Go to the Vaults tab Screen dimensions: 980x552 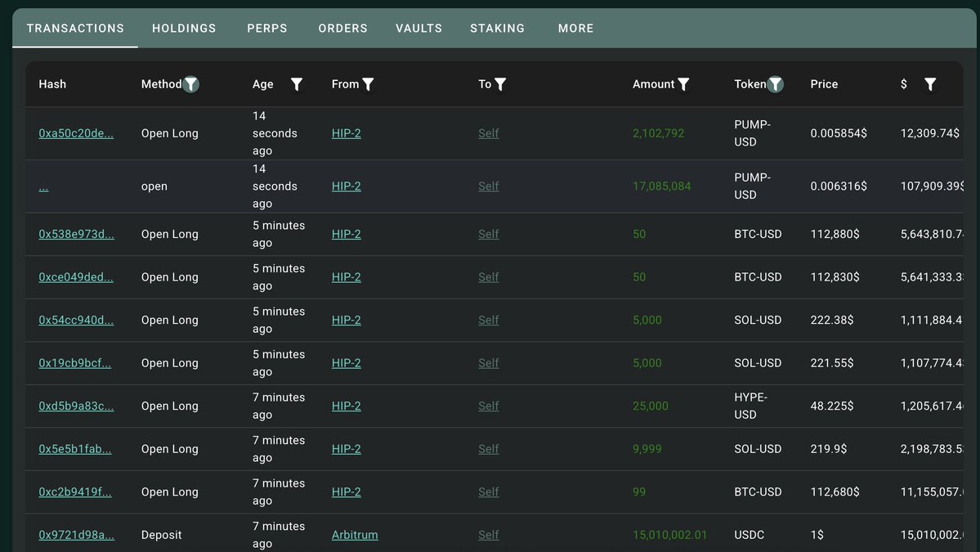click(x=418, y=29)
